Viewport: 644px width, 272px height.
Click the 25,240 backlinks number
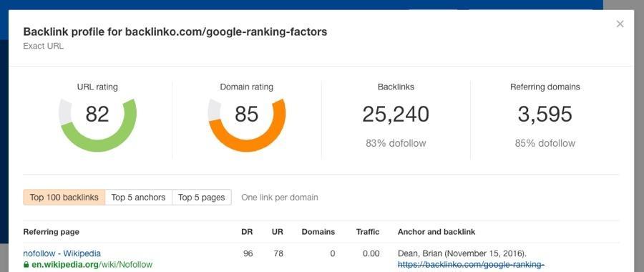pos(396,115)
